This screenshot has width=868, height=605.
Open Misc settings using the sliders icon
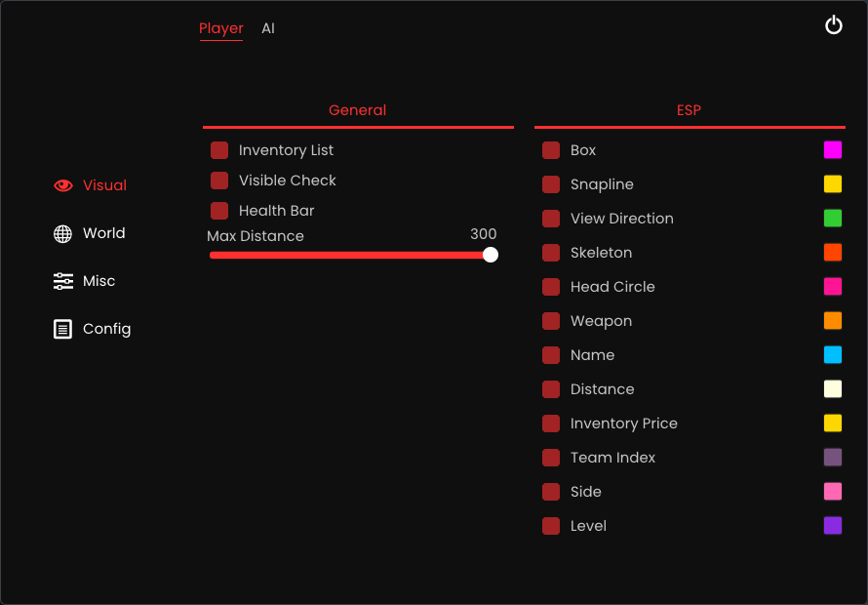point(62,280)
